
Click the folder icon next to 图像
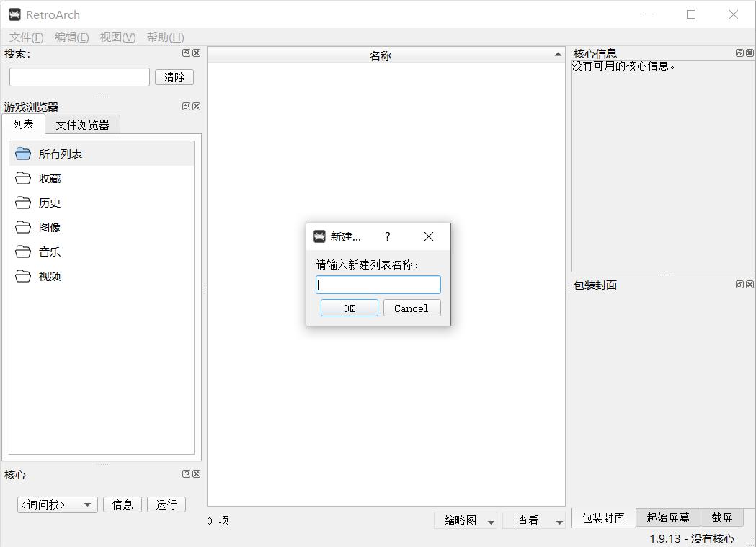(x=22, y=227)
